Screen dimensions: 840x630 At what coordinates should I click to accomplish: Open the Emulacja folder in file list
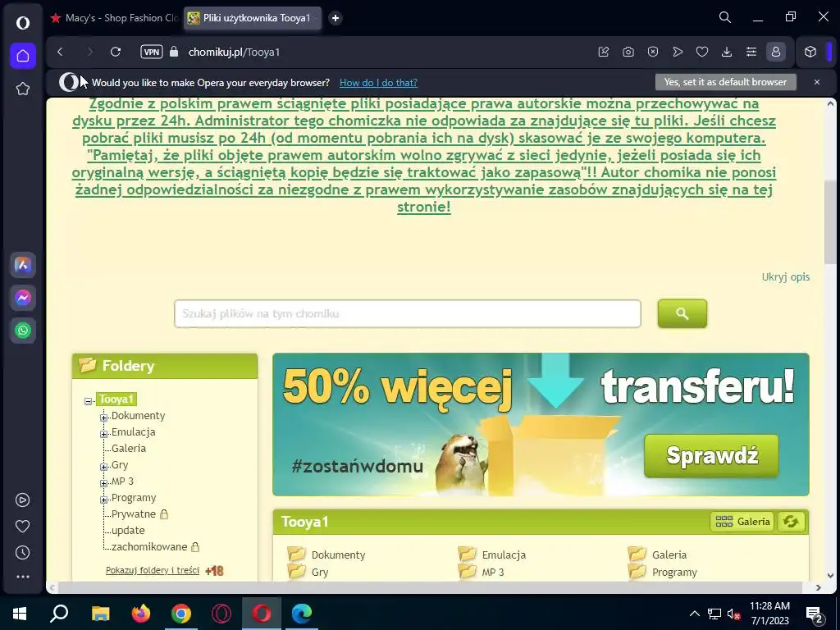pyautogui.click(x=504, y=555)
